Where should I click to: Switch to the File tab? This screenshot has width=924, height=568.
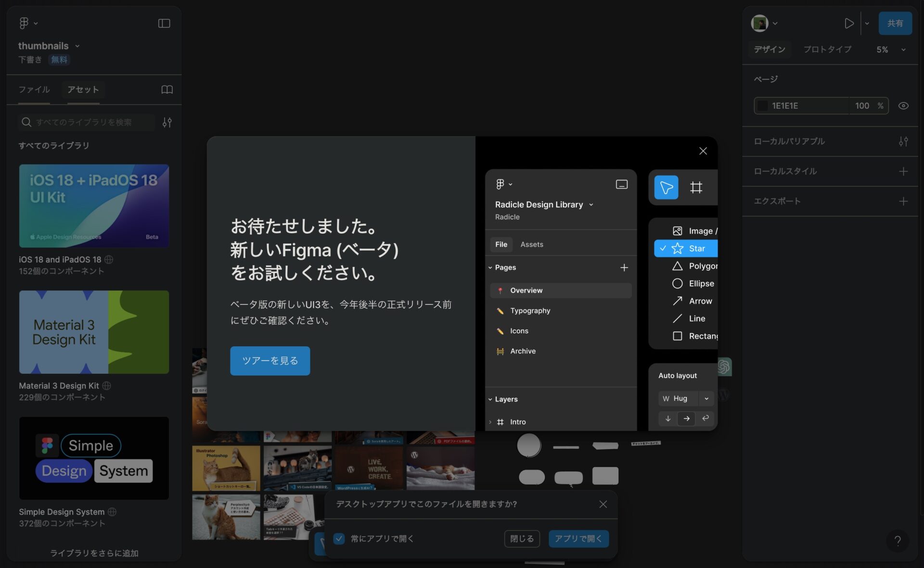pyautogui.click(x=501, y=244)
